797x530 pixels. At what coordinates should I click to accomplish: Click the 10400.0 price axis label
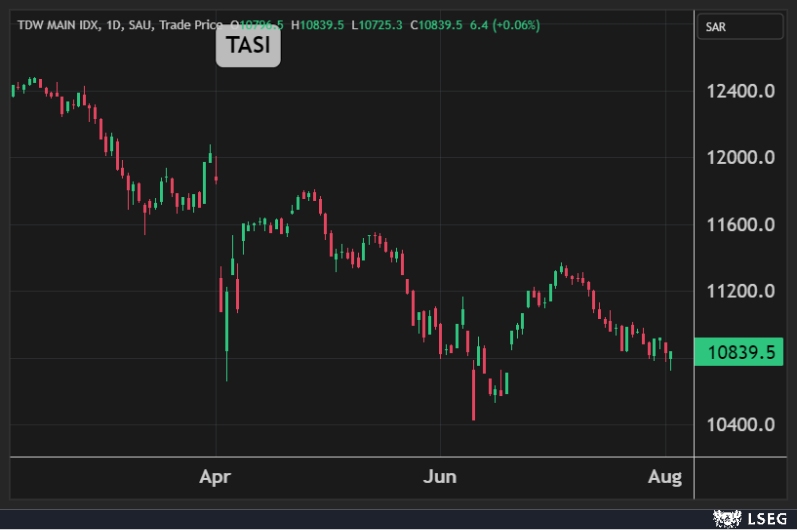coord(741,424)
